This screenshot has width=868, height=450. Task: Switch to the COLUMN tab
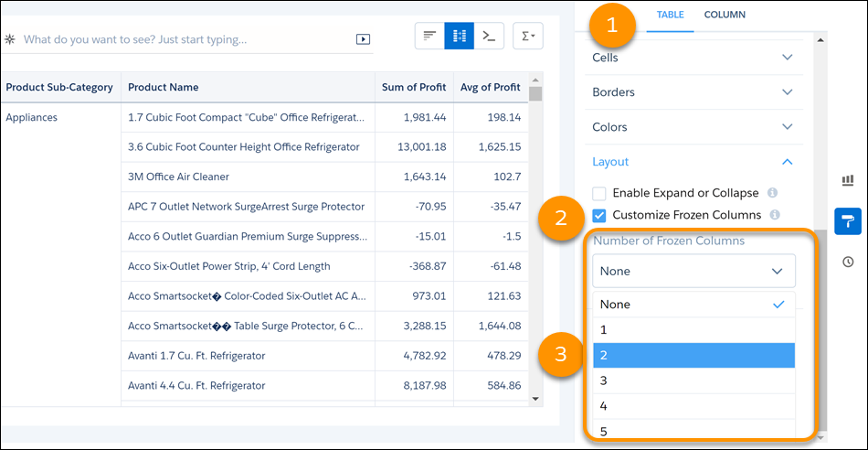coord(725,15)
